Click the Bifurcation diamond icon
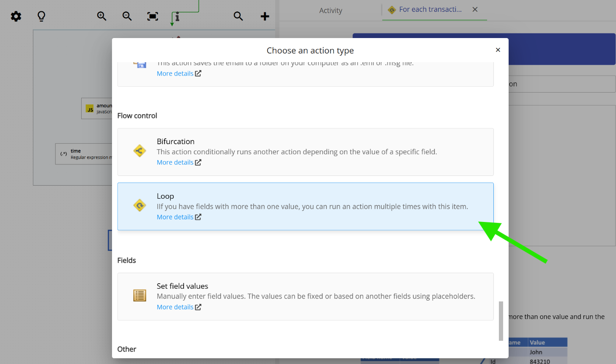616x364 pixels. (x=140, y=151)
